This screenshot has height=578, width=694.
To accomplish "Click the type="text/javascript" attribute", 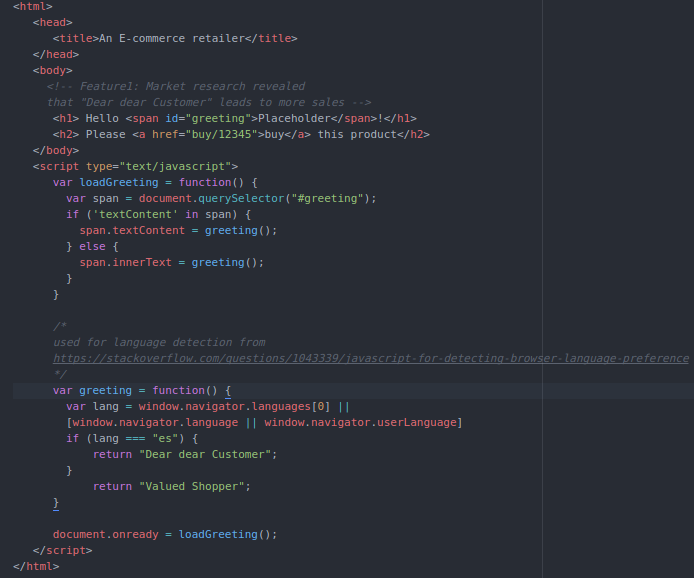I will tap(158, 166).
